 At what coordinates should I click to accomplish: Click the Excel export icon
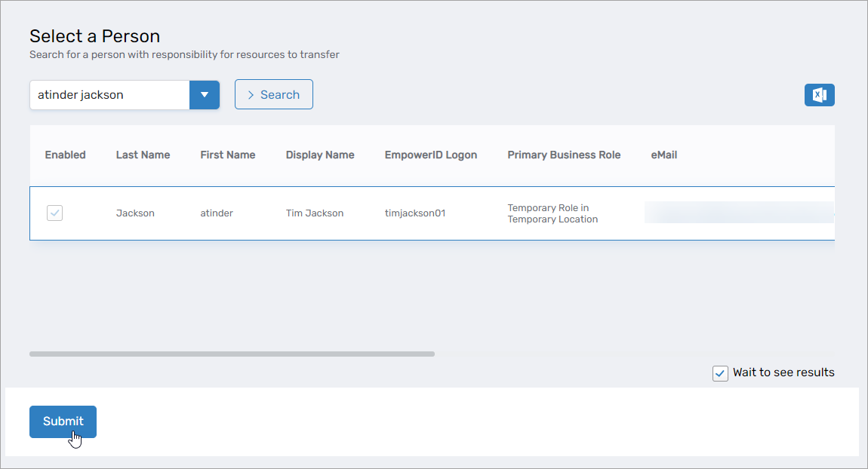coord(819,95)
